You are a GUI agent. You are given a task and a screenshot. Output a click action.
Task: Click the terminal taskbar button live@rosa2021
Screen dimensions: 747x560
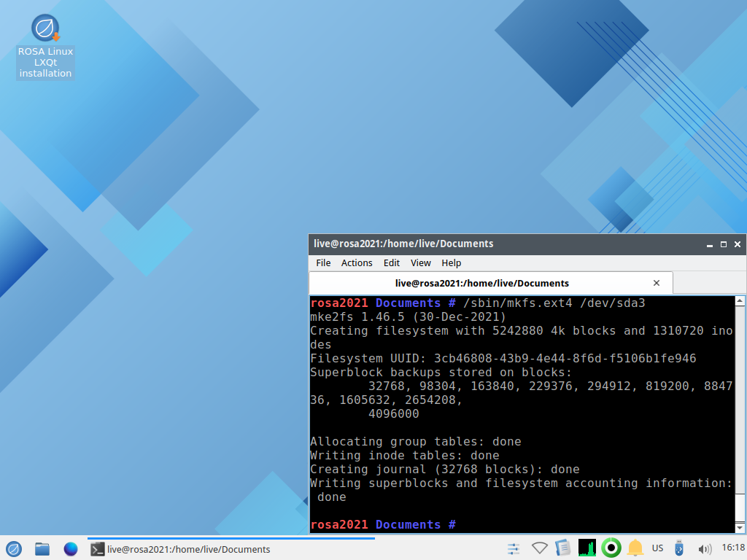coord(231,549)
